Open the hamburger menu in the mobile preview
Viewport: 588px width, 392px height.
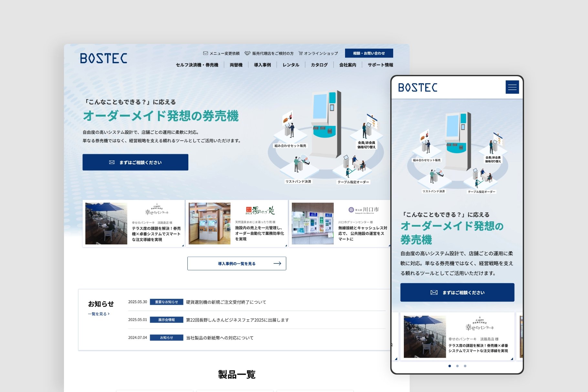(512, 87)
